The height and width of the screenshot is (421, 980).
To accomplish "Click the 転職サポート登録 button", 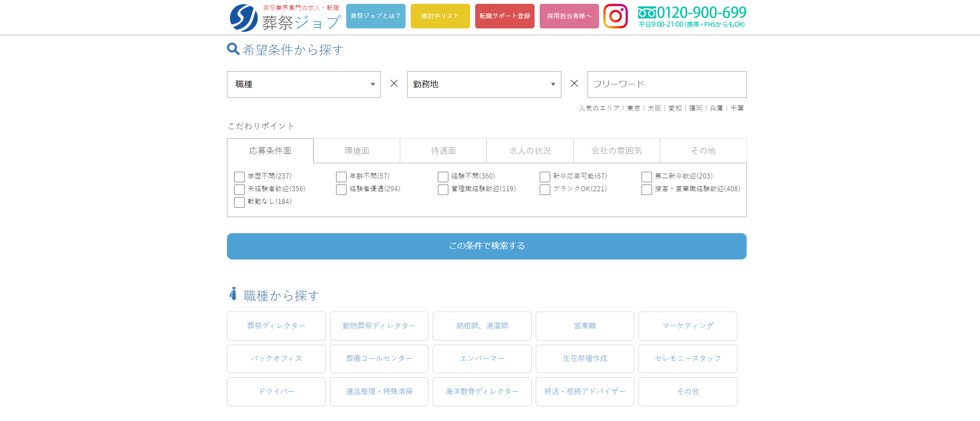I will (x=504, y=16).
